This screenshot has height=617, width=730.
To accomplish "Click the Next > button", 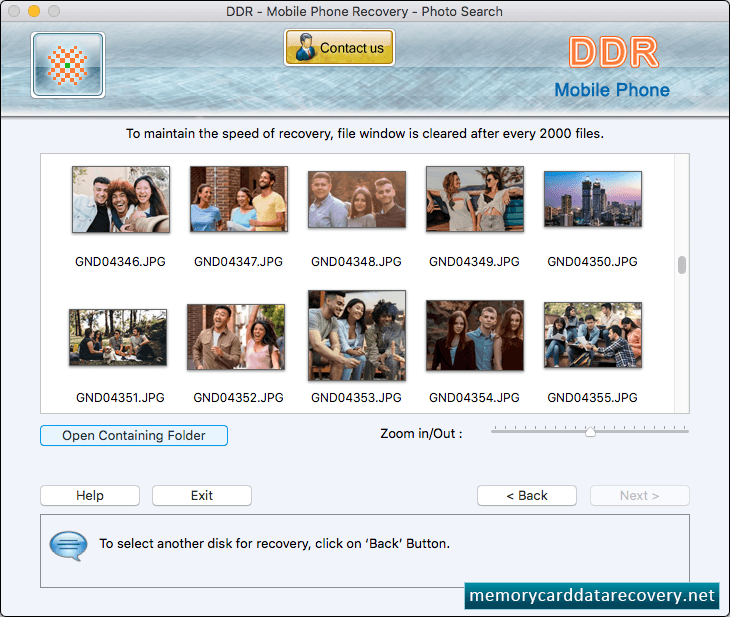I will coord(640,495).
